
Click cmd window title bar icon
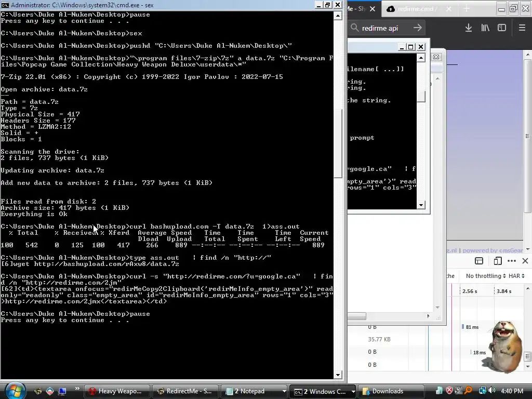[5, 5]
